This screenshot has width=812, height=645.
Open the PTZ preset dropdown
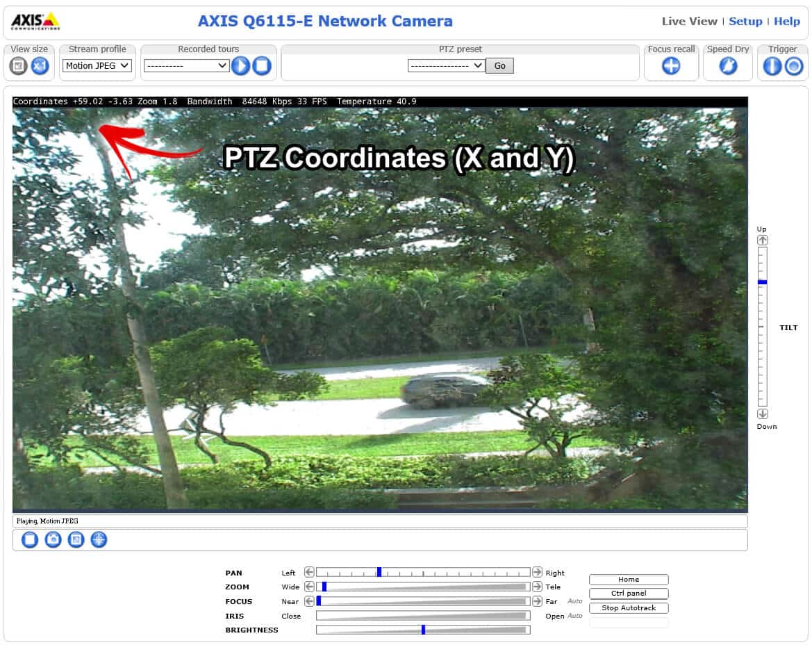pyautogui.click(x=446, y=65)
